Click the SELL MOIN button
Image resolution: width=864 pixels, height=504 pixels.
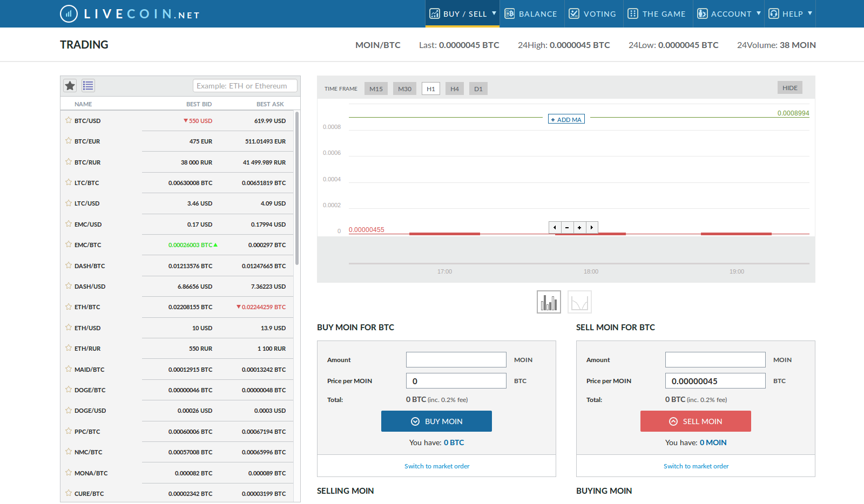696,421
